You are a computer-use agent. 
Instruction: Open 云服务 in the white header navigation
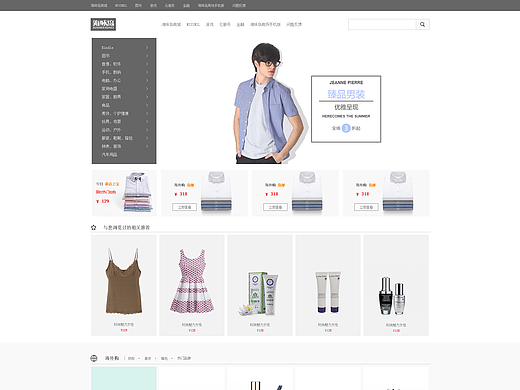(225, 24)
